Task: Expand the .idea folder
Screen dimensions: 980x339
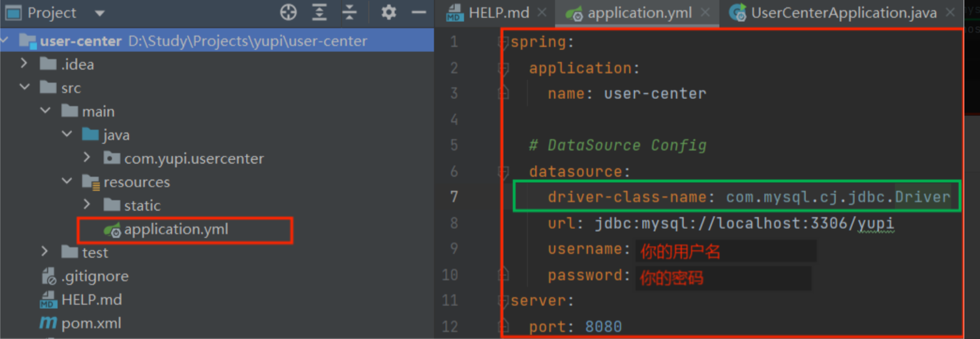Action: (x=24, y=64)
